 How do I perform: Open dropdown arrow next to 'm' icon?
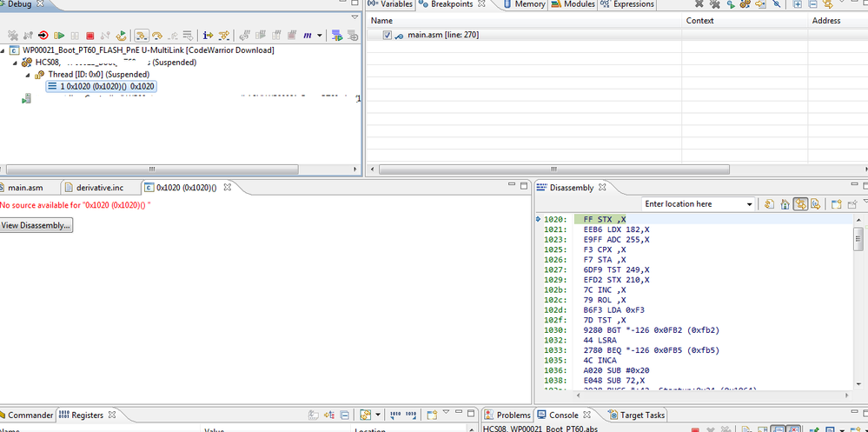[320, 36]
